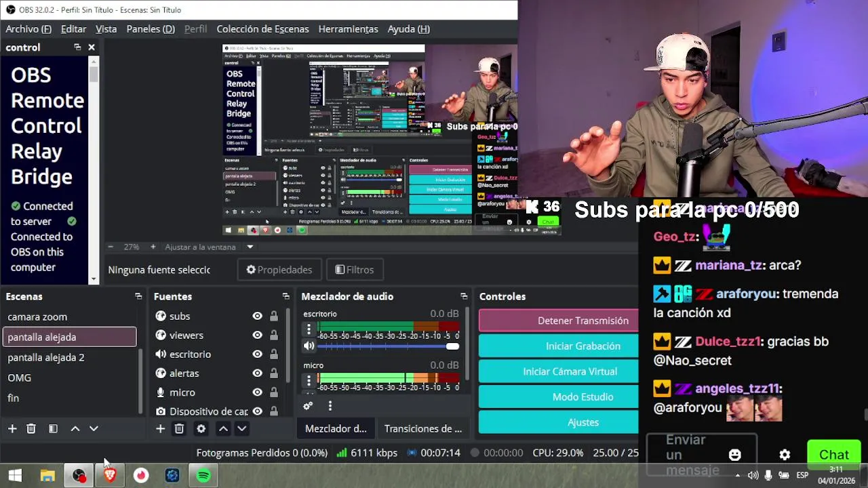This screenshot has height=488, width=868.
Task: Open Brave browser from taskbar
Action: click(110, 476)
